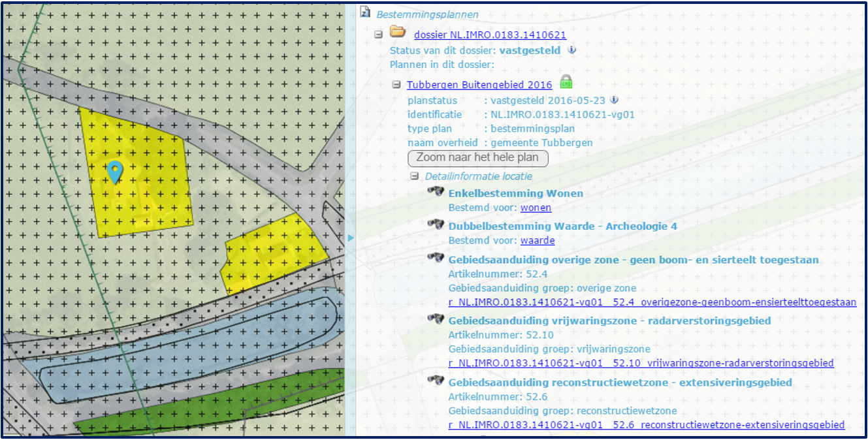Click heading 'Gebiedsaanduiding vrijwaringszone - radarverstoringsgebied'
This screenshot has width=868, height=440.
click(x=610, y=321)
